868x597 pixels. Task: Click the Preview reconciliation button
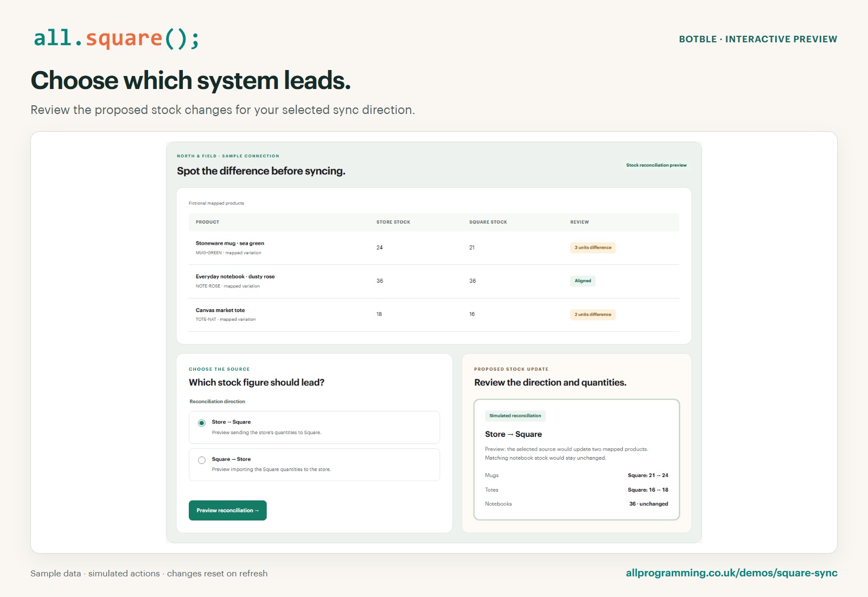coord(228,510)
